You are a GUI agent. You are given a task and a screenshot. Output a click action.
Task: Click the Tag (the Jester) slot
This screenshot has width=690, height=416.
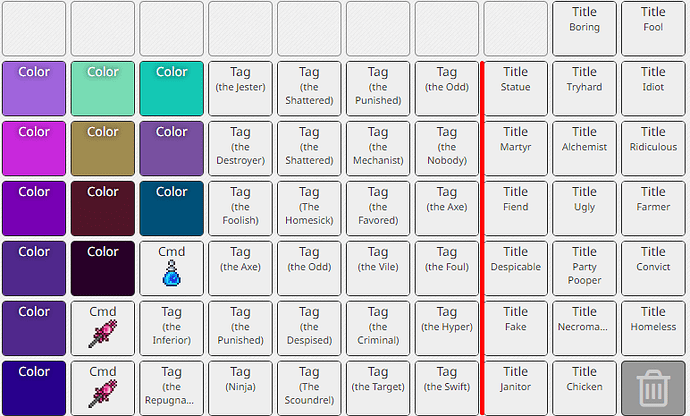point(240,88)
